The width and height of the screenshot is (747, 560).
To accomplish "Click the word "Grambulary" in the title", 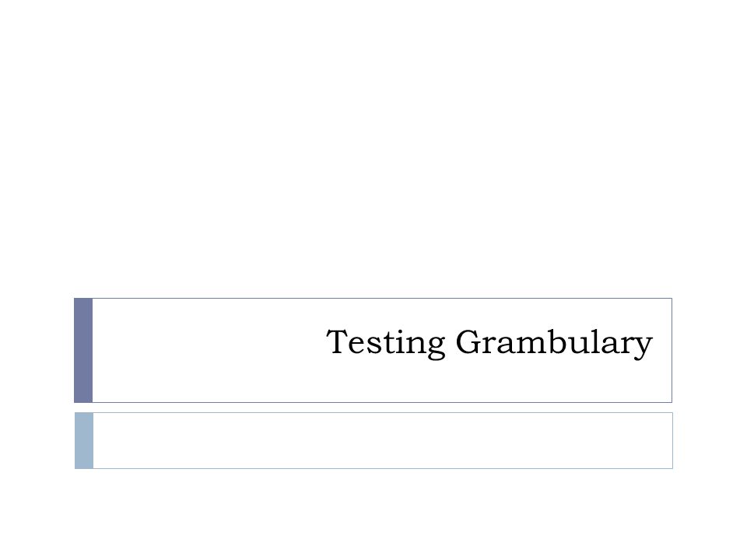I will pos(554,343).
